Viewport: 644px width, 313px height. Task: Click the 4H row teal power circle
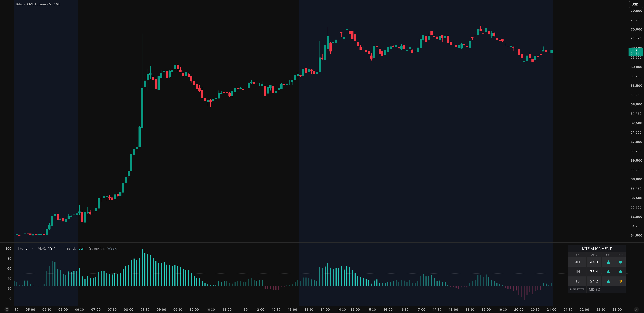tap(621, 262)
